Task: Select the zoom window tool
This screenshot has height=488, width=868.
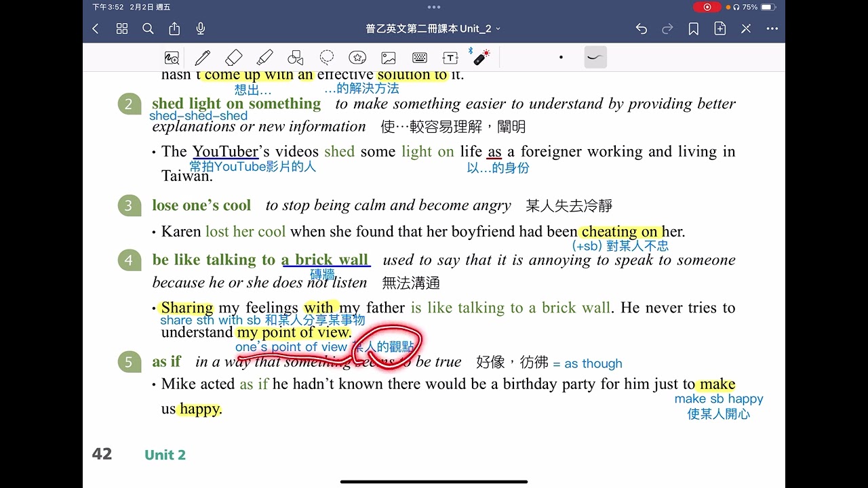Action: pyautogui.click(x=172, y=58)
